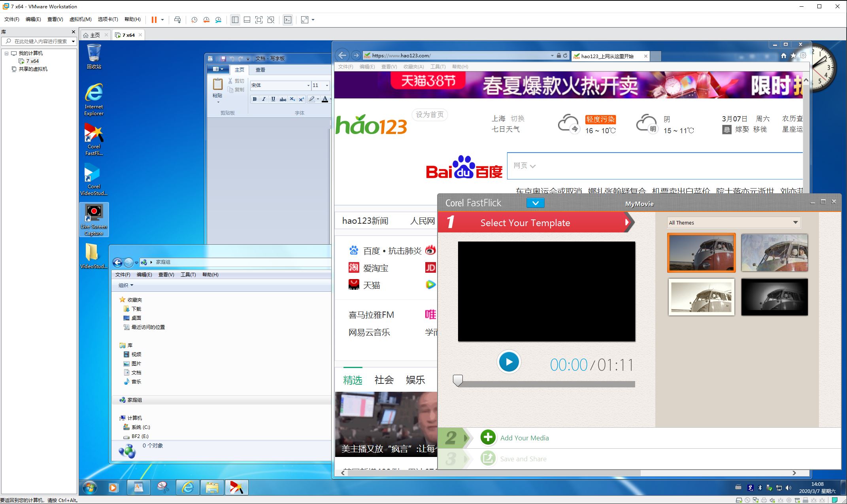Viewport: 847px width, 504px height.
Task: Open the snapshot manager wrench icon
Action: [x=218, y=20]
